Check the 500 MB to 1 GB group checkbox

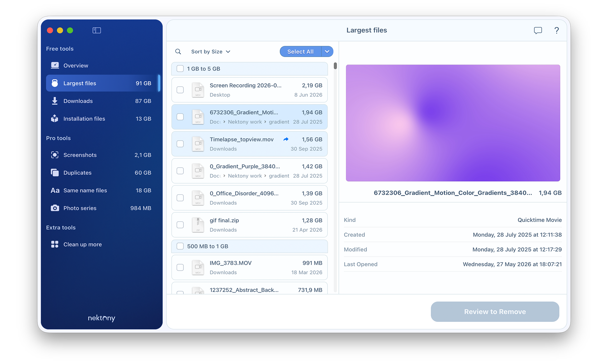click(x=180, y=246)
